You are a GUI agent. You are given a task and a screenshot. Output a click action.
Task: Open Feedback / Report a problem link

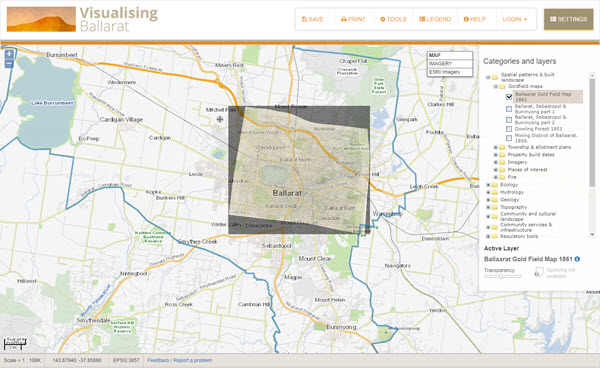180,360
